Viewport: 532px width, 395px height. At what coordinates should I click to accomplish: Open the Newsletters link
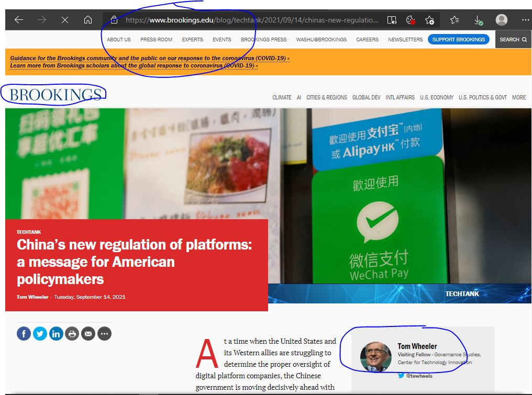tap(405, 40)
